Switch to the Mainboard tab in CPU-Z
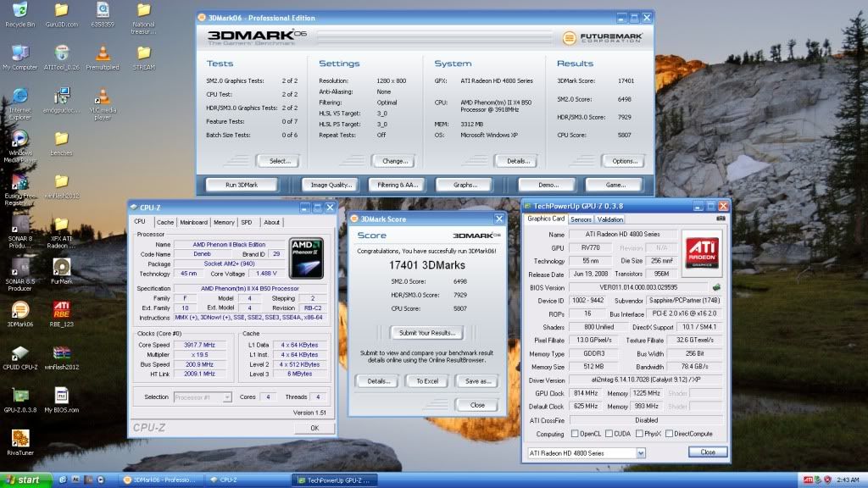Screen dimensions: 868x488 click(x=194, y=223)
